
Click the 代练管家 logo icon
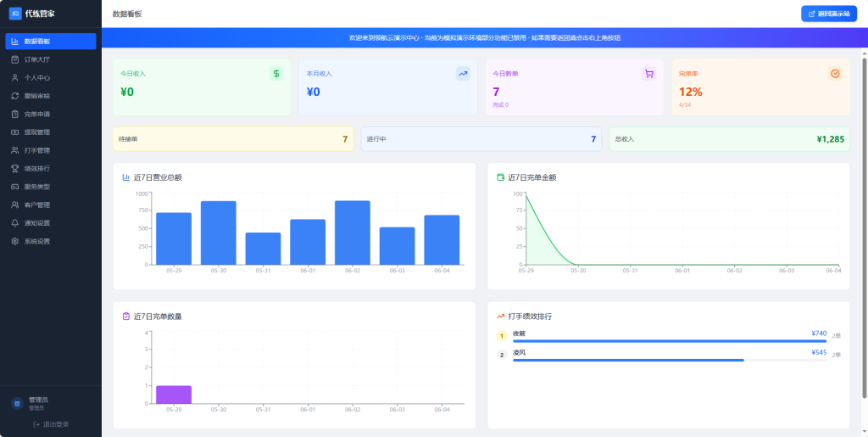(15, 14)
